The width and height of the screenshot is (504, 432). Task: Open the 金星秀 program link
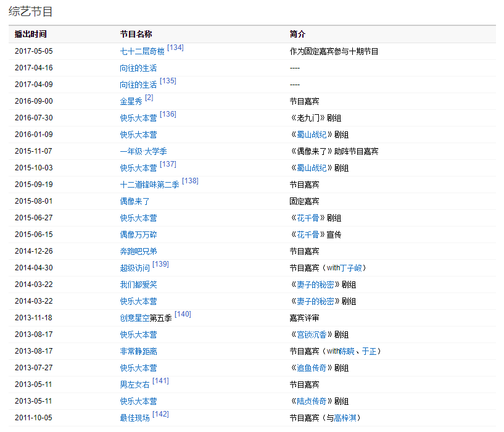[x=131, y=102]
